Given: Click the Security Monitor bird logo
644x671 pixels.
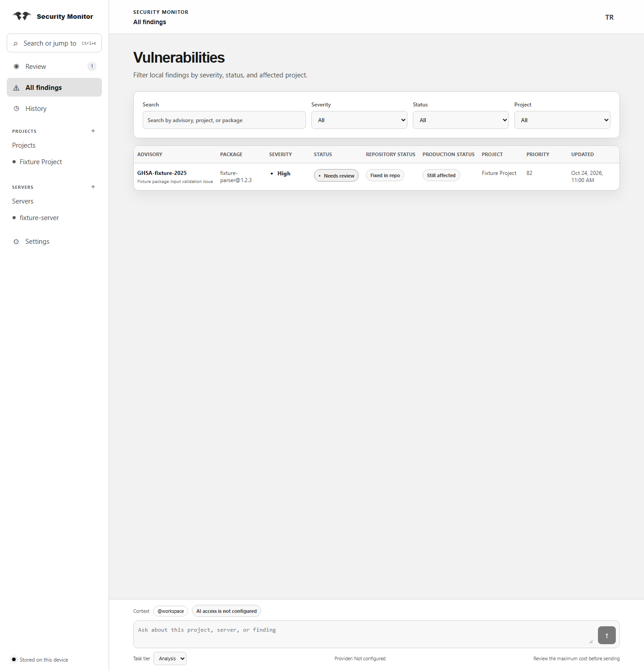Looking at the screenshot, I should click(22, 17).
